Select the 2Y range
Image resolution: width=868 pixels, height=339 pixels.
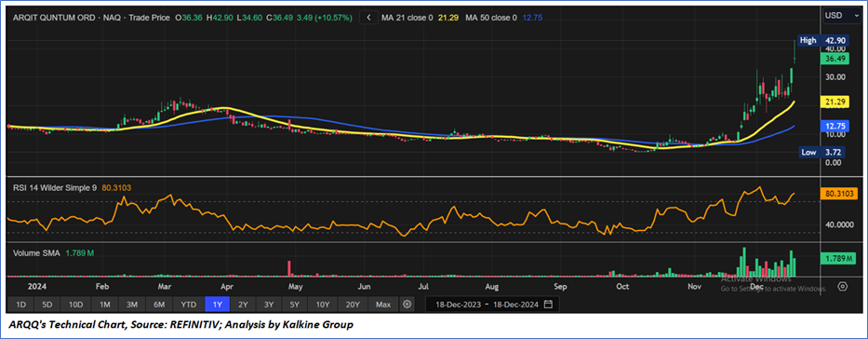(243, 305)
